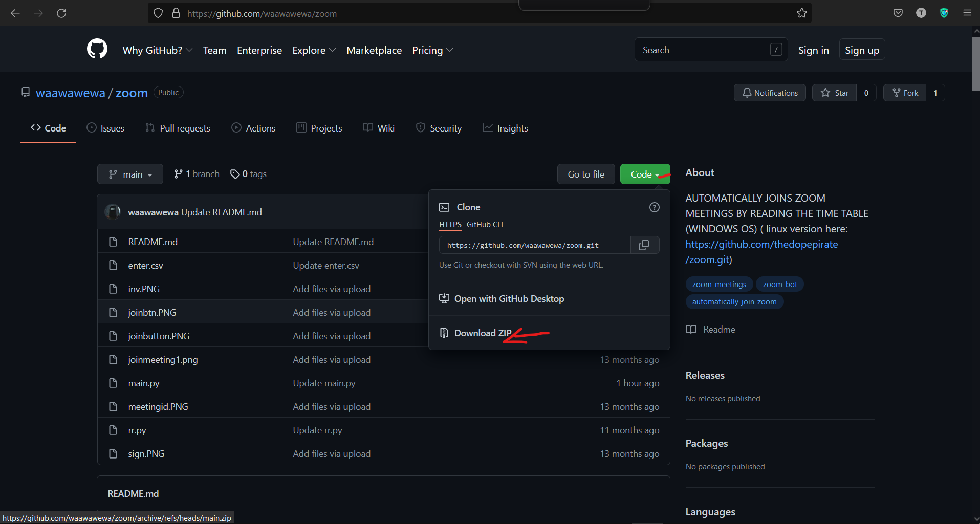
Task: Click the padlock site security icon
Action: (176, 13)
